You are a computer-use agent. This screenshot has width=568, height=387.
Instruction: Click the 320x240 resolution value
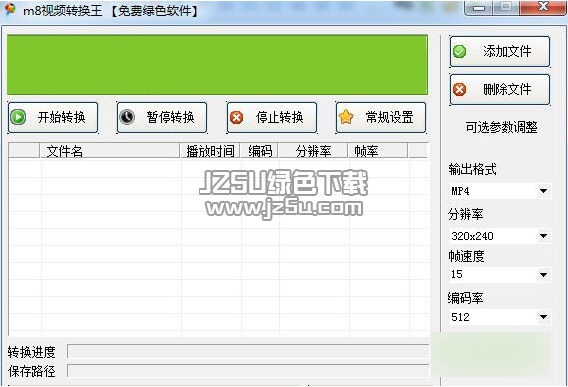[472, 236]
